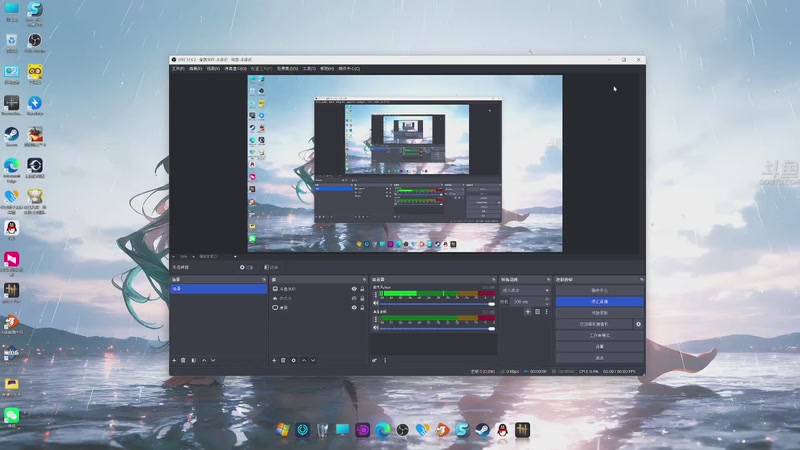800x450 pixels.
Task: Open the View menu in OBS
Action: 213,68
